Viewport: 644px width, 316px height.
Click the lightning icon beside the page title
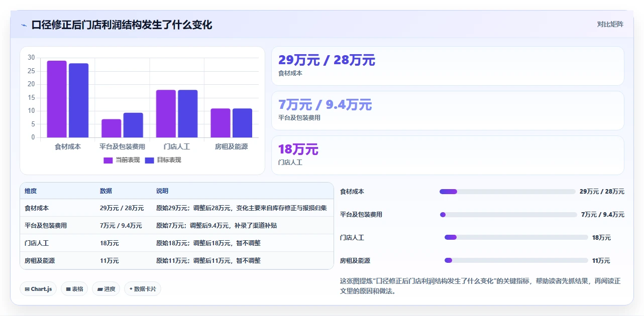point(24,25)
